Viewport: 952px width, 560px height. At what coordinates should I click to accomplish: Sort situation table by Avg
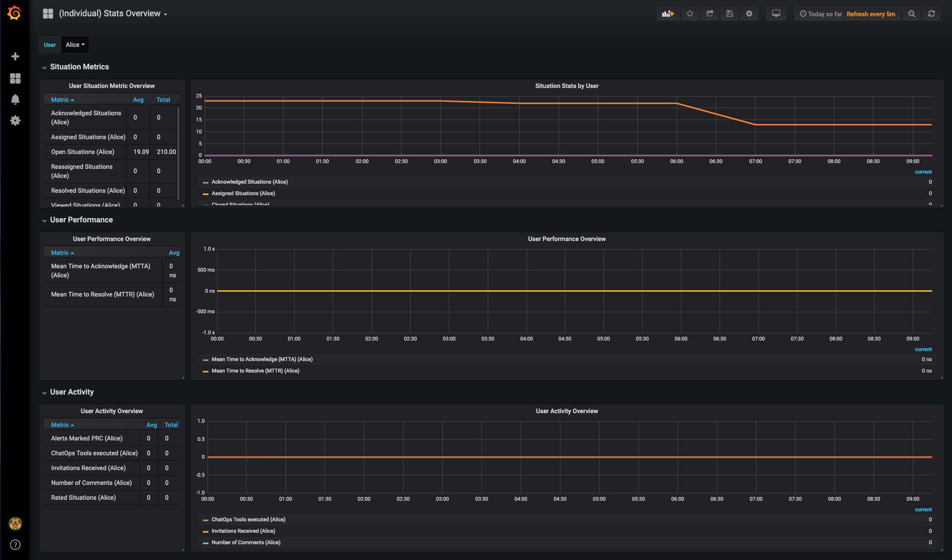tap(138, 99)
